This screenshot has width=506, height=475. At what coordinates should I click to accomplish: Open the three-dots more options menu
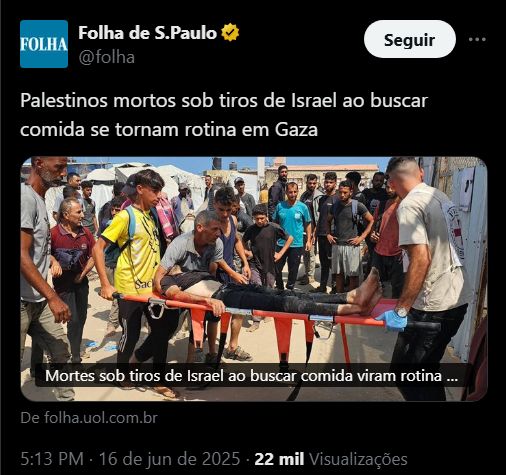(477, 39)
